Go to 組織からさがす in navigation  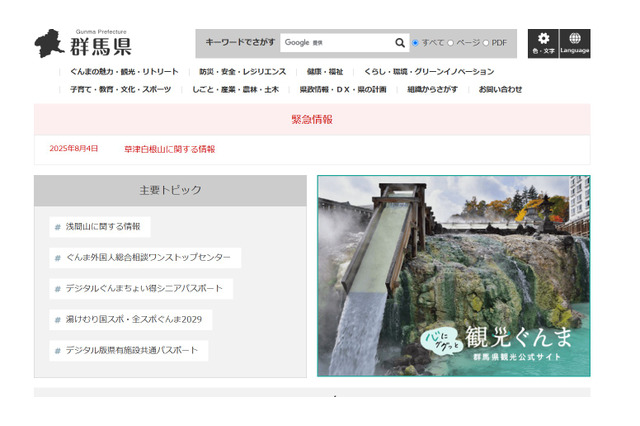(432, 89)
